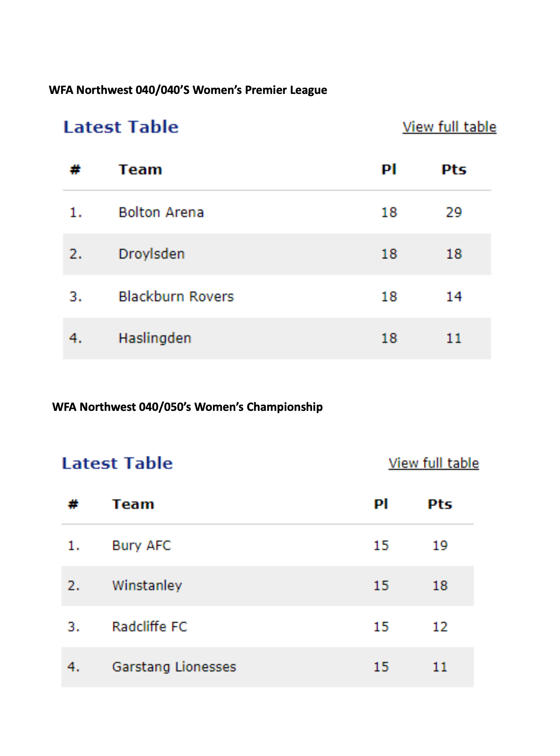
Task: Click Bolton Arena's 29 points value
Action: [454, 212]
